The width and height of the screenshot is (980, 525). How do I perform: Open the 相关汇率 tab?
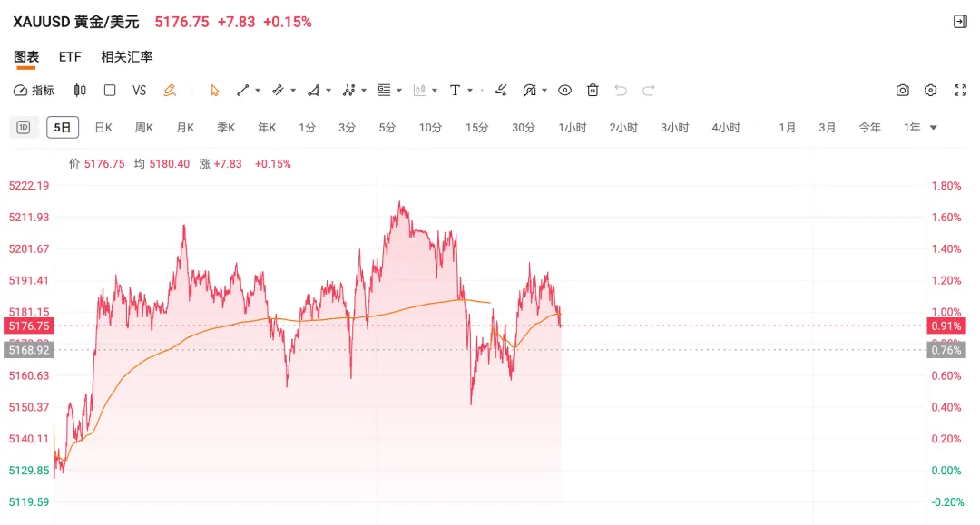point(127,56)
